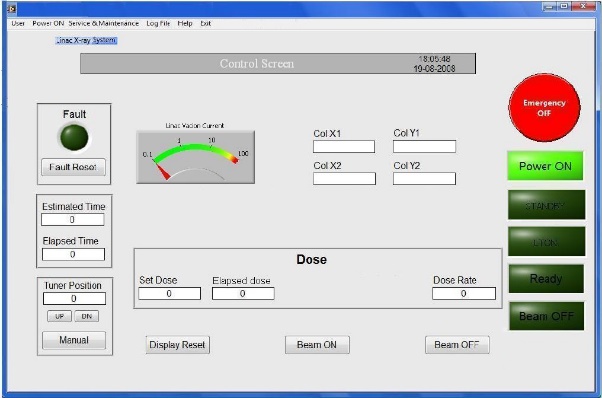
Task: Toggle the Ready status indicator
Action: (546, 279)
